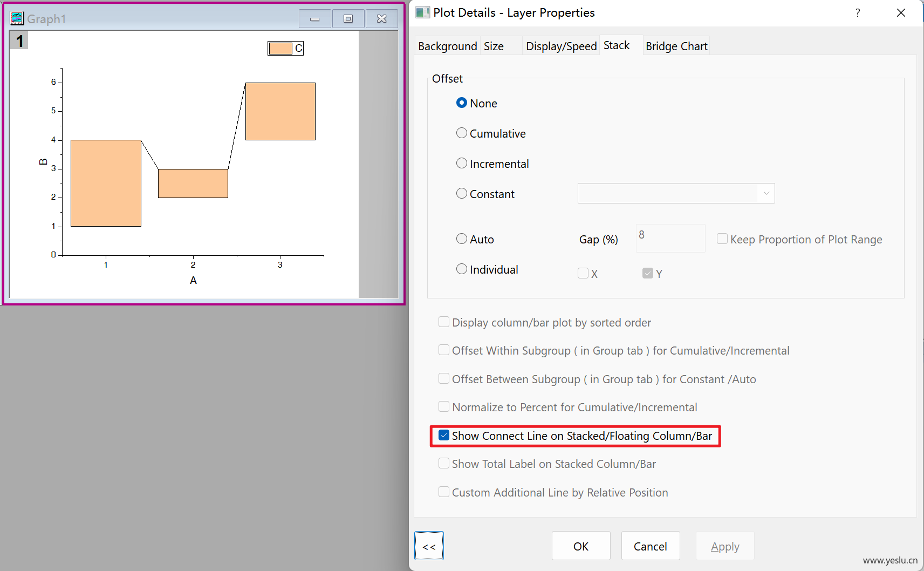The image size is (924, 571).
Task: Click the Cancel button
Action: coord(651,546)
